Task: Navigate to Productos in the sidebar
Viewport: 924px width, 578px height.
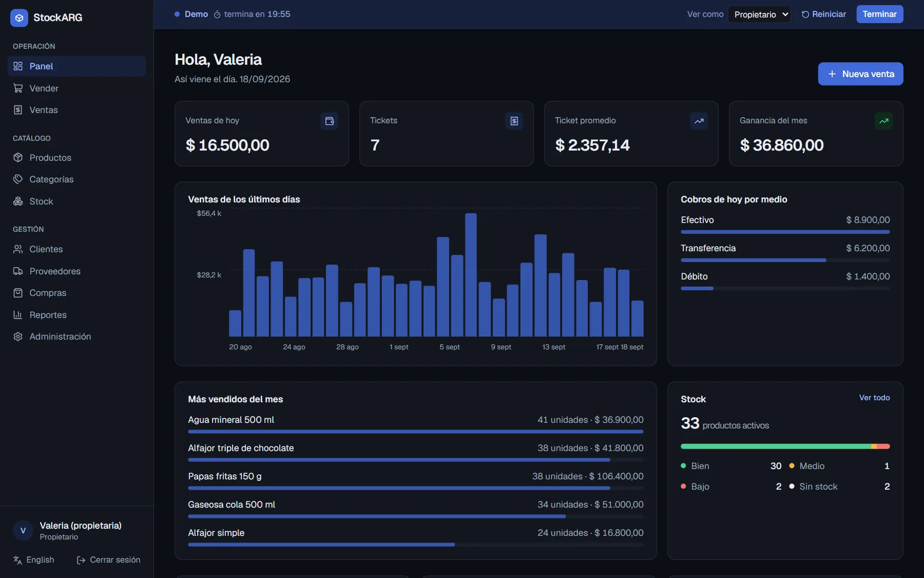Action: click(76, 158)
